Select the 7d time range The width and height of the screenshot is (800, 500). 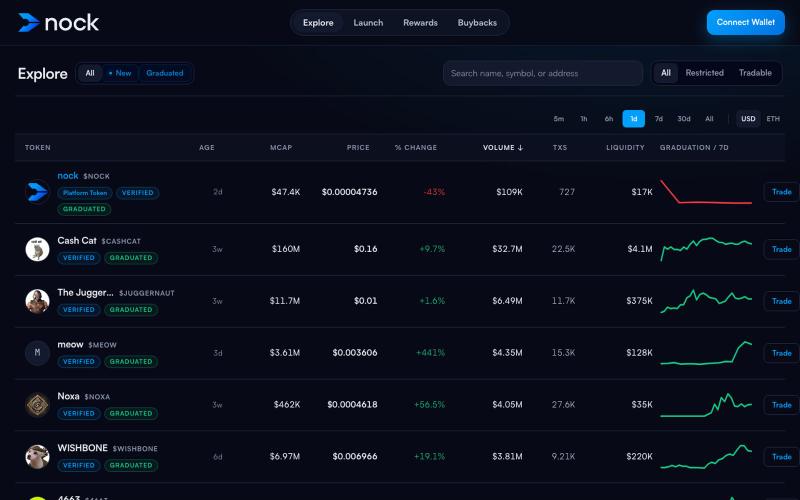[659, 119]
